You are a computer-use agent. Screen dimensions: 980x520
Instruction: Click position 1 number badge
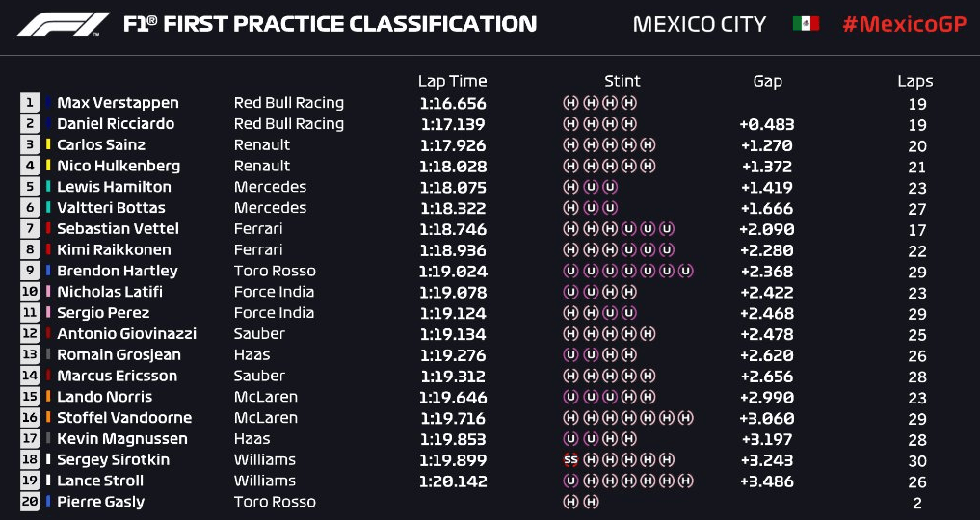29,103
